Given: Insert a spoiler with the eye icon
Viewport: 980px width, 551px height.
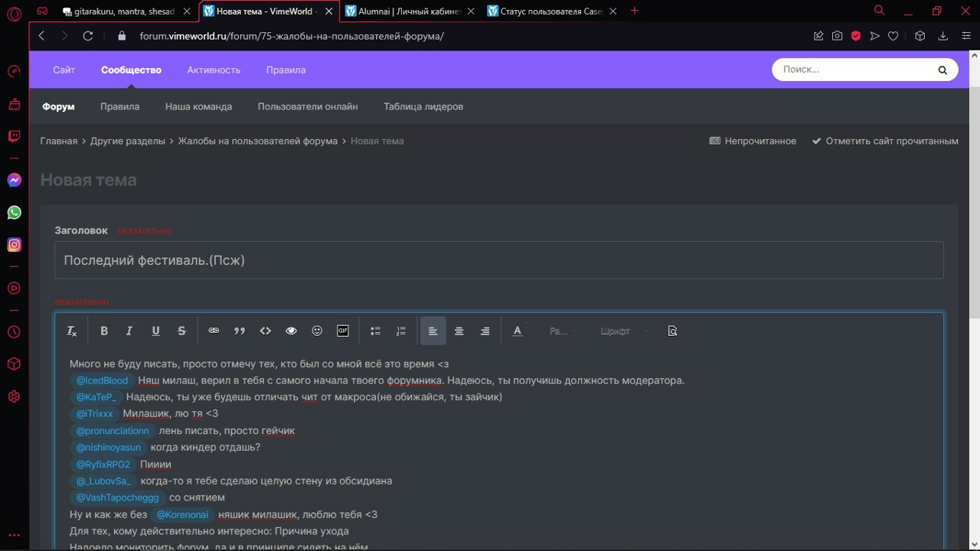Looking at the screenshot, I should (291, 331).
